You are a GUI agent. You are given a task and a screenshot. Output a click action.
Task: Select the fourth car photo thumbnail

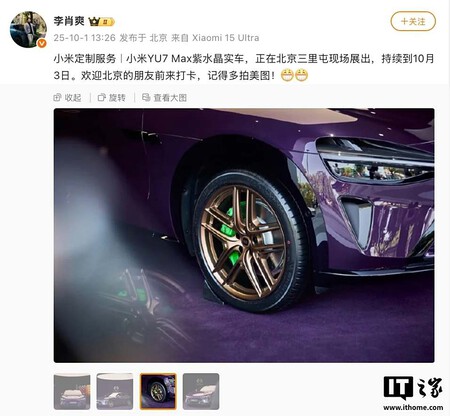coord(201,392)
